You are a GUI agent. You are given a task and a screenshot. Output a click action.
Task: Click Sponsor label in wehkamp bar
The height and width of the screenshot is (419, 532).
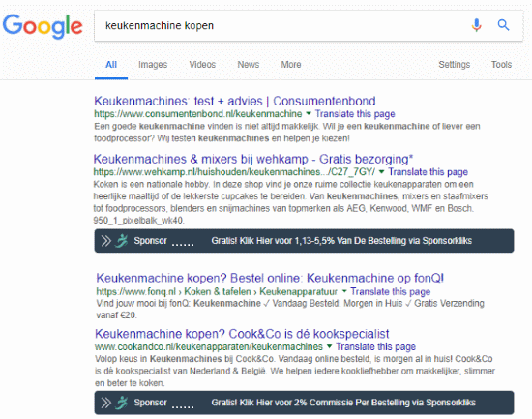coord(150,241)
